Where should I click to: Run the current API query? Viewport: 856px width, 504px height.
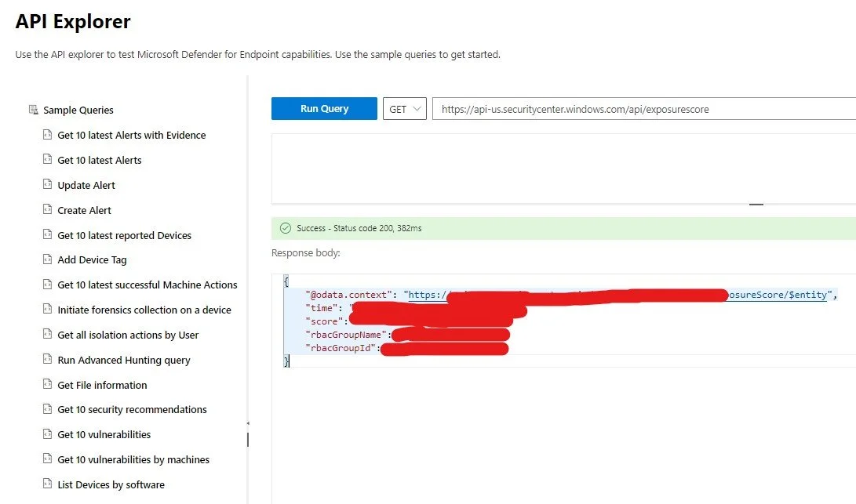(324, 108)
